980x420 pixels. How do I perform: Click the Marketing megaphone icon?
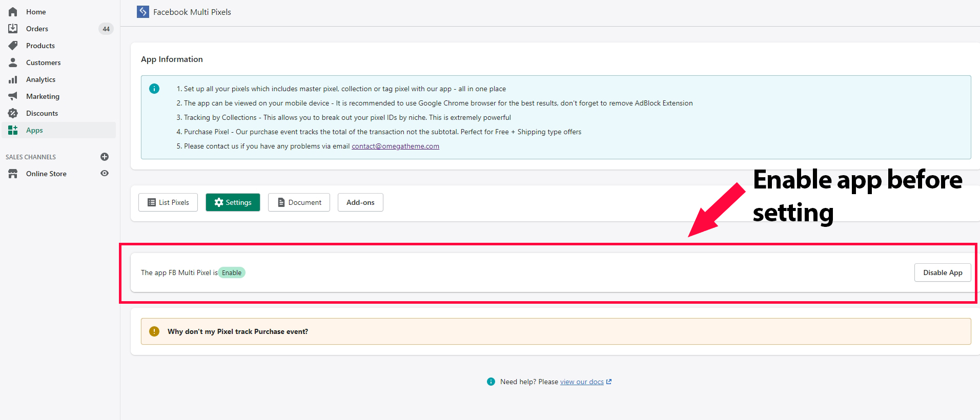point(13,96)
